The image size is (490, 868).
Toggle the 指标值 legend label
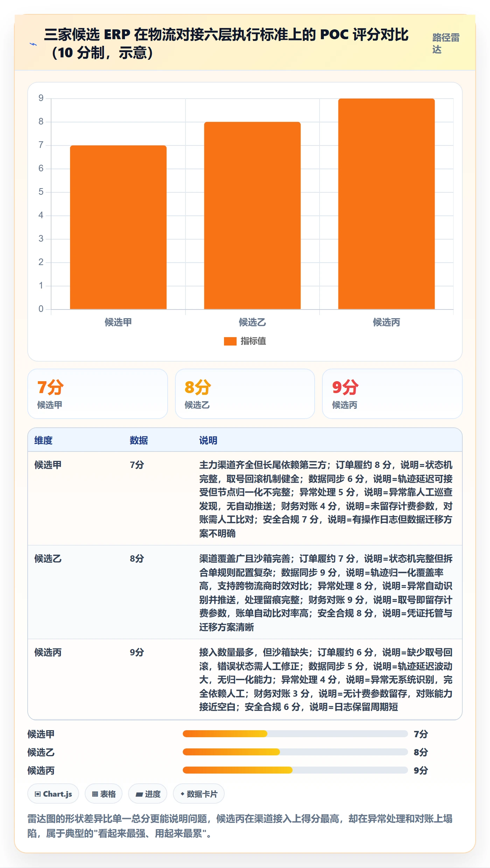tap(253, 341)
